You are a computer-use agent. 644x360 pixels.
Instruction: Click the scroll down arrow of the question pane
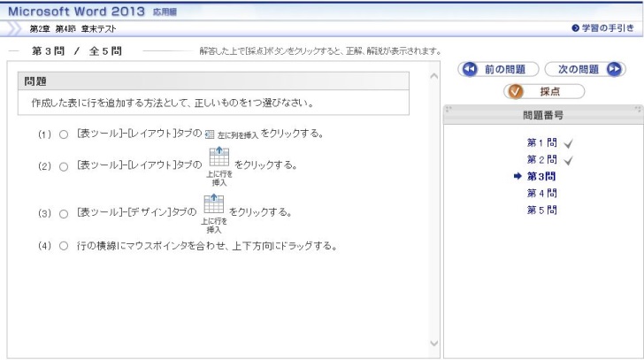(x=433, y=343)
